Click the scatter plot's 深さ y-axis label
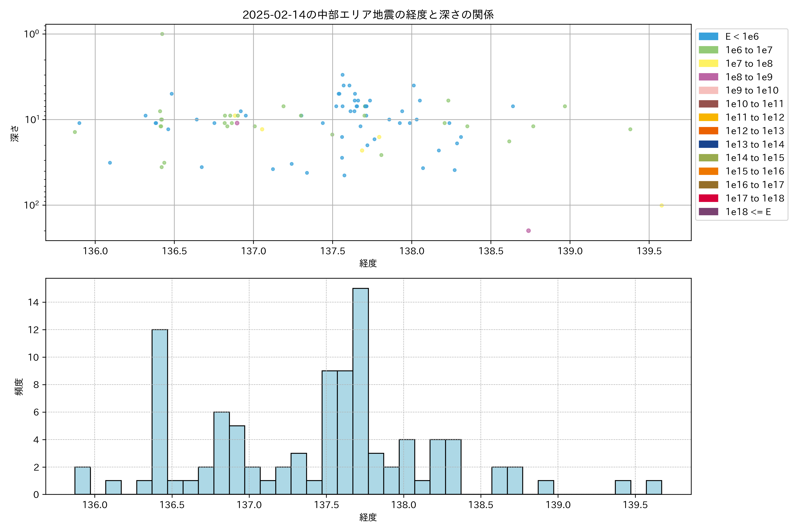Viewport: 798px width, 532px height. (x=15, y=133)
